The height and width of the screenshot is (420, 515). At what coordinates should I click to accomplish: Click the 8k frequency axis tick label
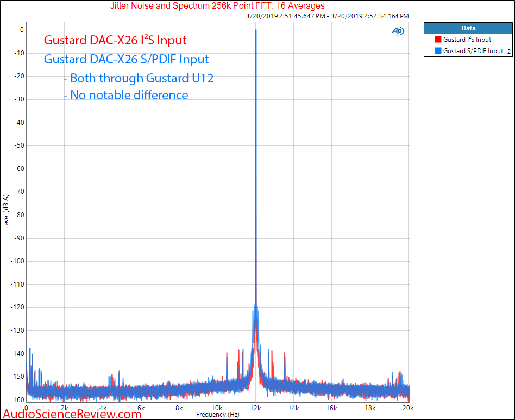pyautogui.click(x=179, y=408)
